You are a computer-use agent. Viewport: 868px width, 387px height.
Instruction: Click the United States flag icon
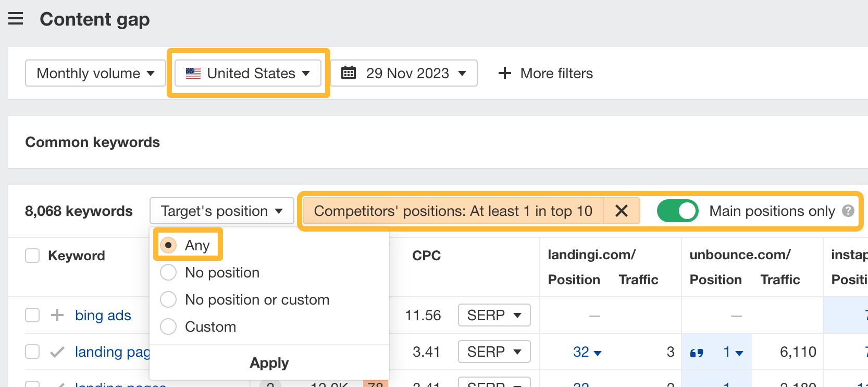[193, 73]
